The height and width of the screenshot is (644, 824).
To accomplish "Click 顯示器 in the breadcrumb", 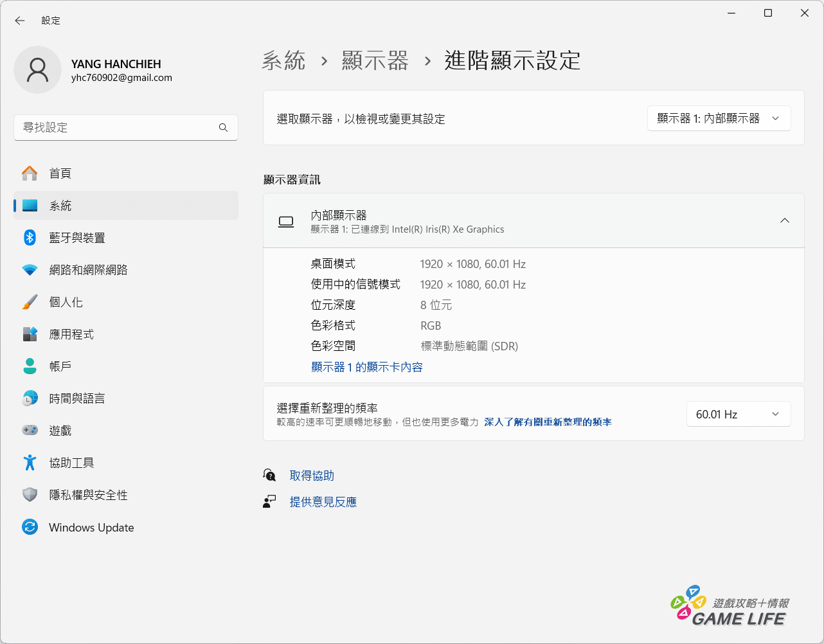I will coord(375,61).
